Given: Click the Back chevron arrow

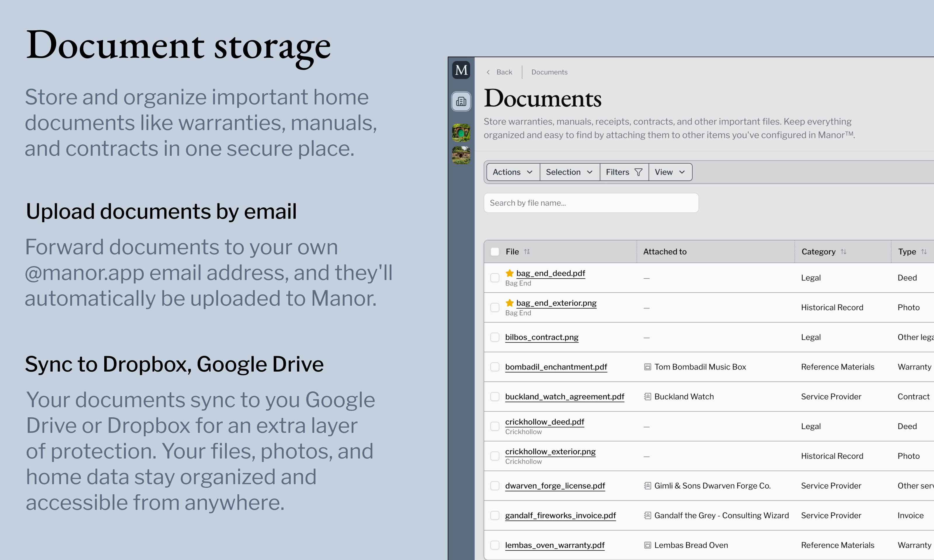Looking at the screenshot, I should [x=488, y=72].
